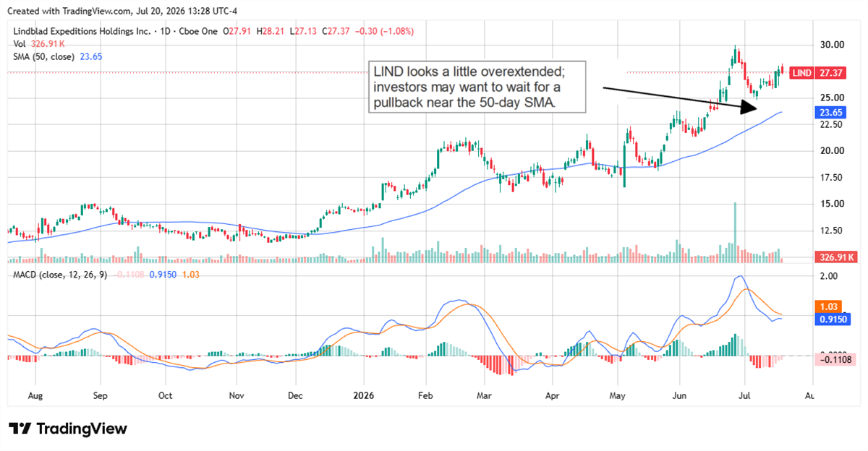Click the 1D interval label in legend

coord(164,31)
